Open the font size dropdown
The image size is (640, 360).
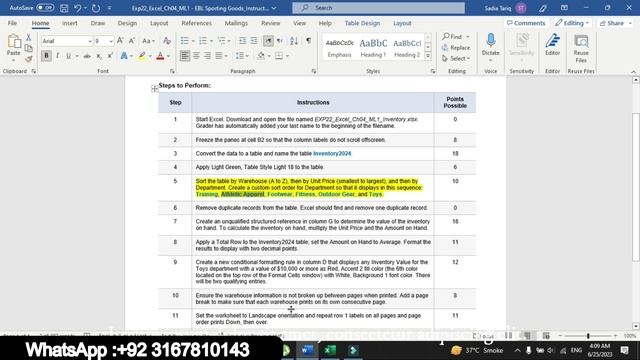111,41
